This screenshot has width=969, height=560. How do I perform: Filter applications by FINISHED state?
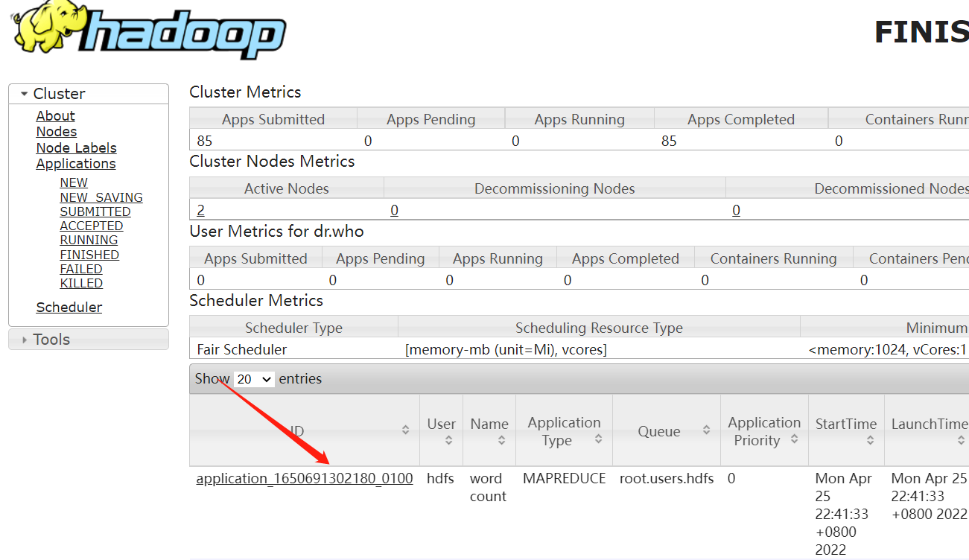[89, 255]
